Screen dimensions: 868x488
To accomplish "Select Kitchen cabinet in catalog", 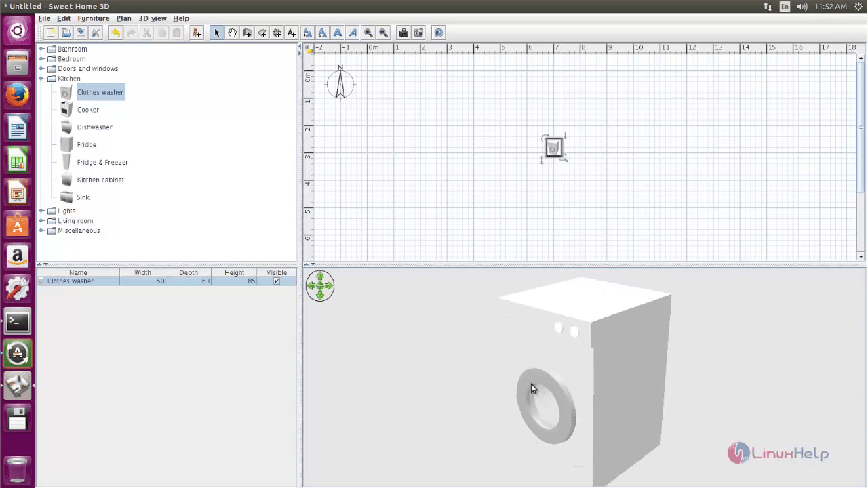I will [x=100, y=180].
